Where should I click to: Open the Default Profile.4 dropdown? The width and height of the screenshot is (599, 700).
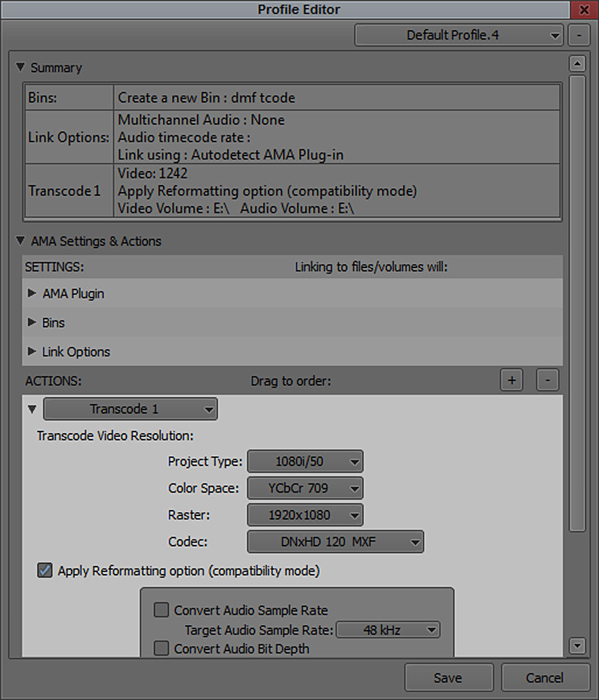coord(459,35)
